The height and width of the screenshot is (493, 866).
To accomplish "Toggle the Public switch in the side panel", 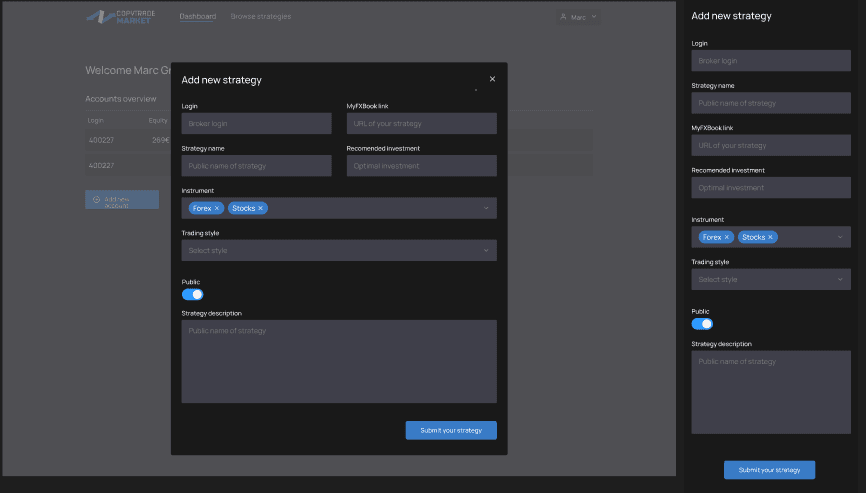I will pos(702,324).
